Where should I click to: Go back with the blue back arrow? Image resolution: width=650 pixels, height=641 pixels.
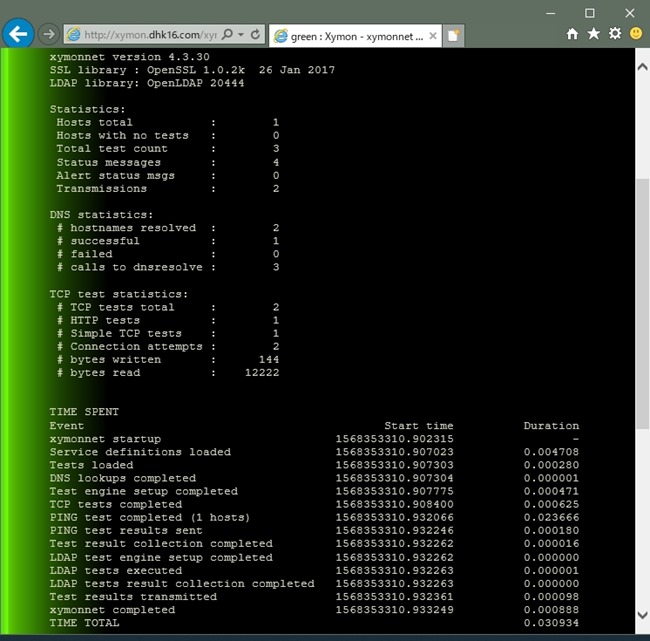point(18,34)
